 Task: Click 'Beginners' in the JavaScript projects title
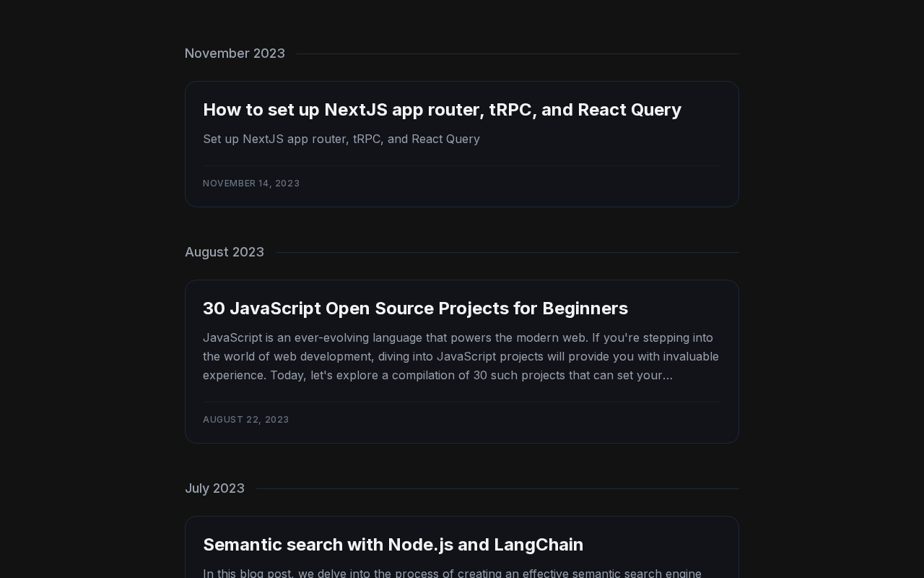pos(585,309)
